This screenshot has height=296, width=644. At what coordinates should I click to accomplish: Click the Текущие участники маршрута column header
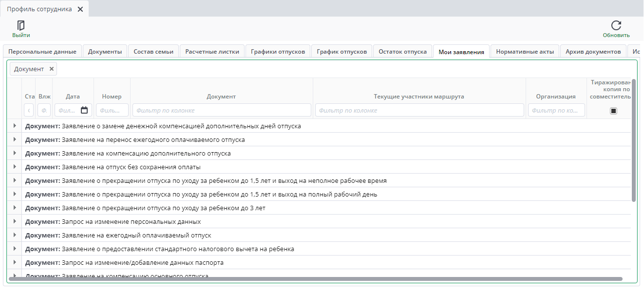coord(418,97)
